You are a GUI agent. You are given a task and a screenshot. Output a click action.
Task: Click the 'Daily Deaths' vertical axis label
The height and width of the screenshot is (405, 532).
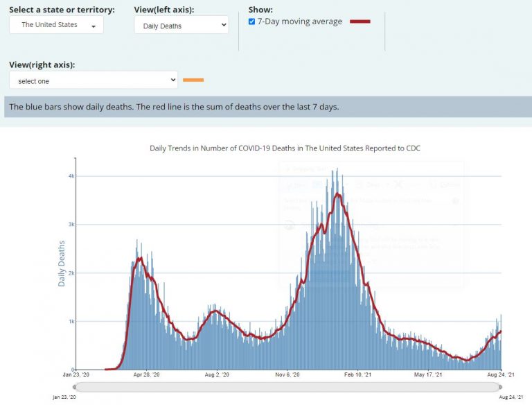[62, 264]
